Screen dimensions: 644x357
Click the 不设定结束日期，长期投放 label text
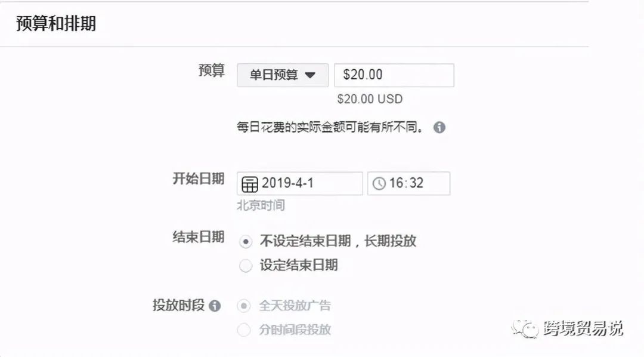338,241
